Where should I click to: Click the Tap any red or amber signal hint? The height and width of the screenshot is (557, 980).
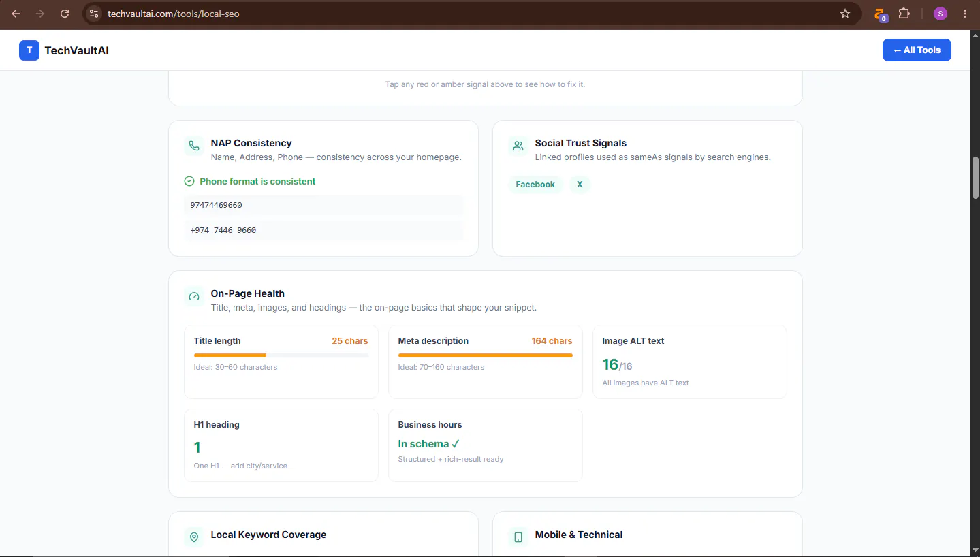click(486, 84)
